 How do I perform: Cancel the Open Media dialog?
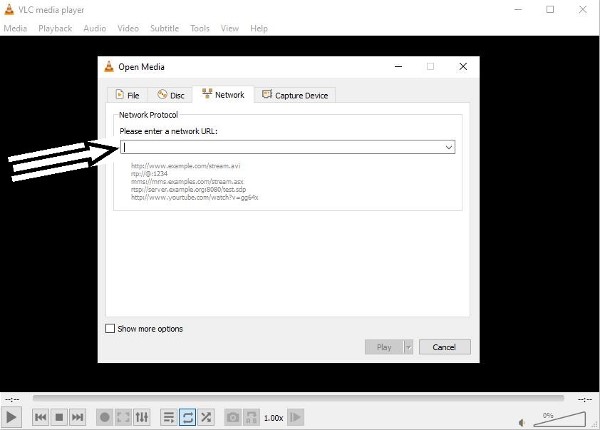point(445,347)
